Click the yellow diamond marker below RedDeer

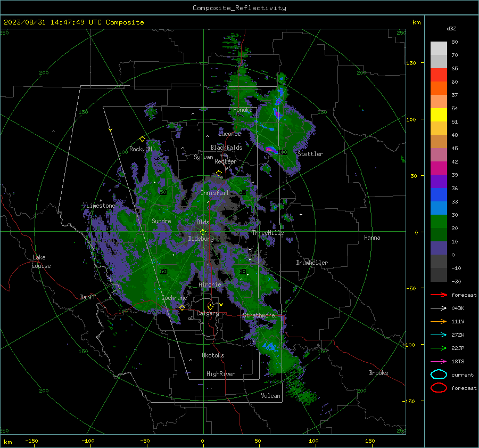pyautogui.click(x=219, y=173)
